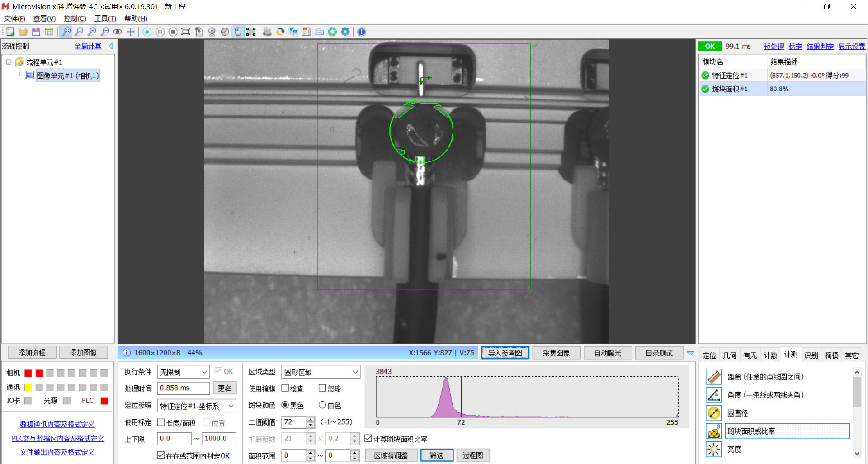Open the 执行条件 无限制 dropdown
This screenshot has height=464, width=868.
pyautogui.click(x=183, y=372)
